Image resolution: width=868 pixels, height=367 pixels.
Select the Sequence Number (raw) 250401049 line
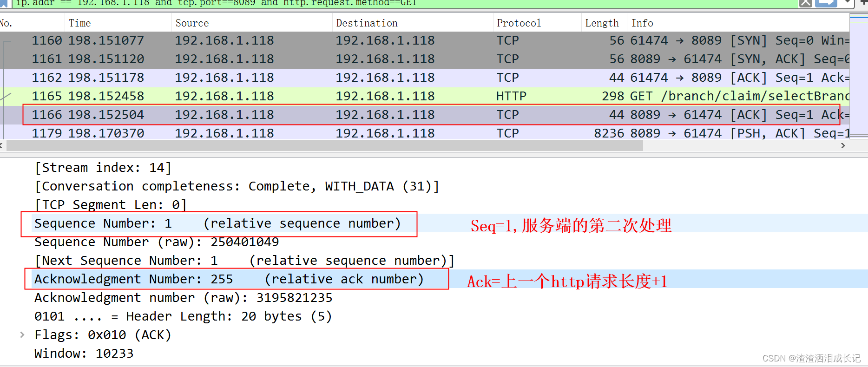(x=157, y=242)
